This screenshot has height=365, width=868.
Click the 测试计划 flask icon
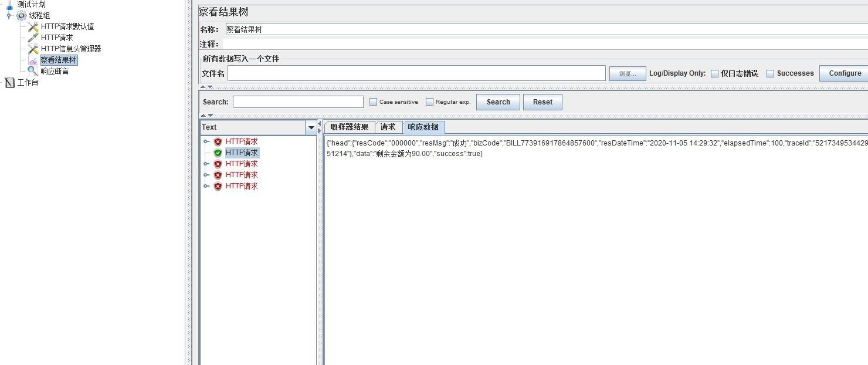pyautogui.click(x=9, y=5)
